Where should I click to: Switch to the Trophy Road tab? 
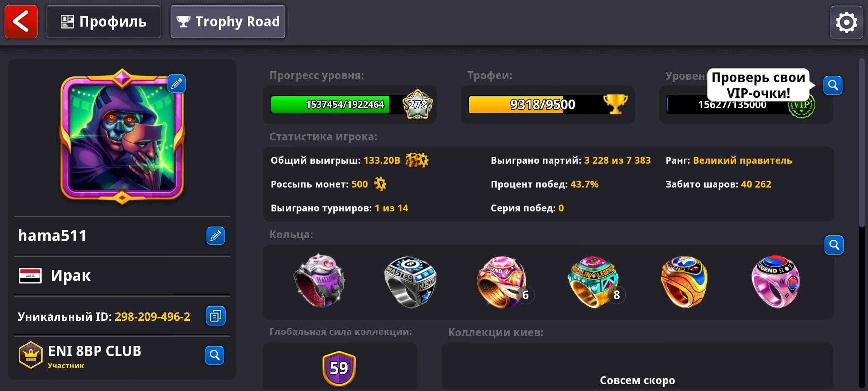point(228,21)
